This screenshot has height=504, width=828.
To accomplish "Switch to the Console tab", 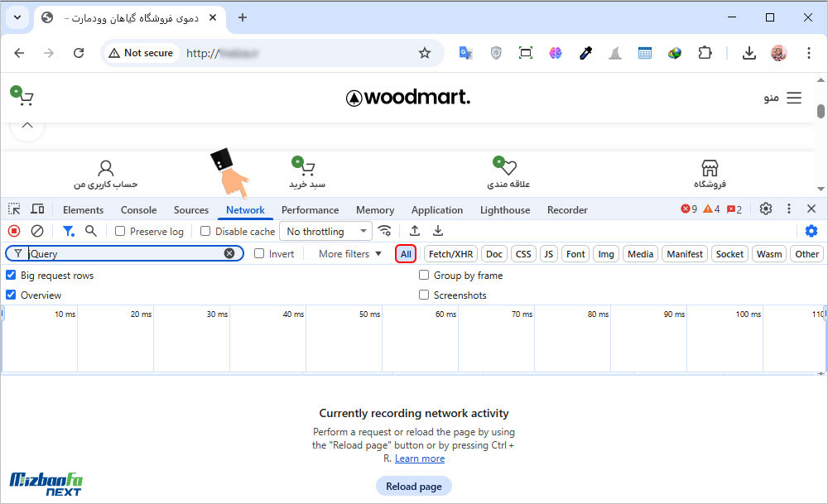I will point(138,210).
